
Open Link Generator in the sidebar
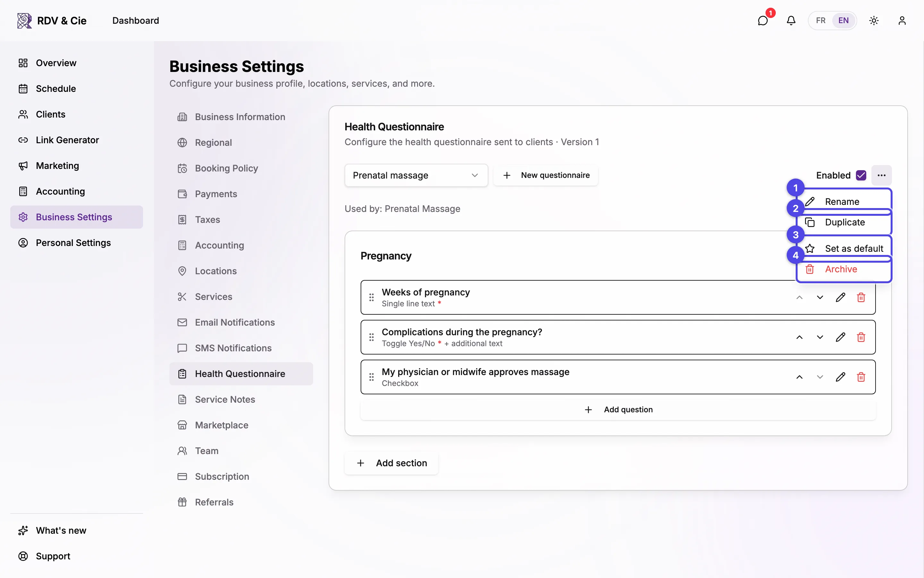pos(77,140)
